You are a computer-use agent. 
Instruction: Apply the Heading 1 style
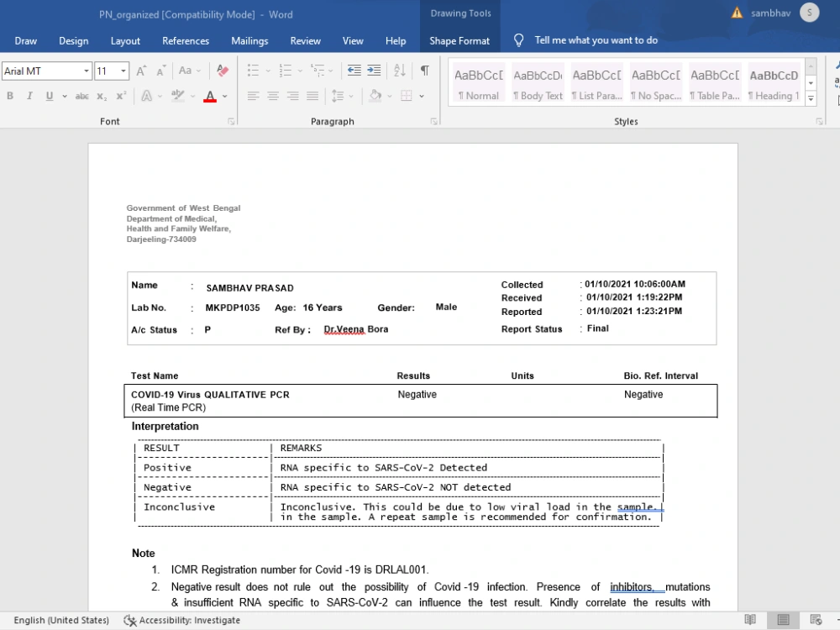click(774, 83)
